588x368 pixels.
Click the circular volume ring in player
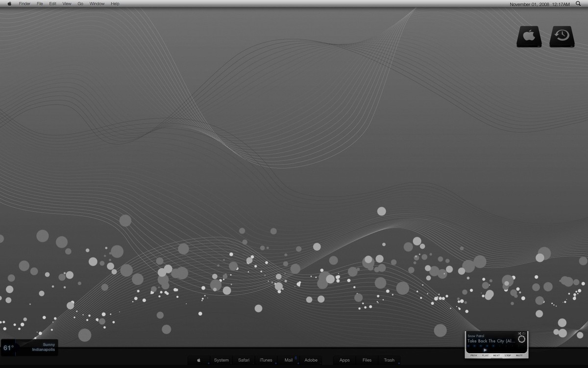tap(521, 339)
